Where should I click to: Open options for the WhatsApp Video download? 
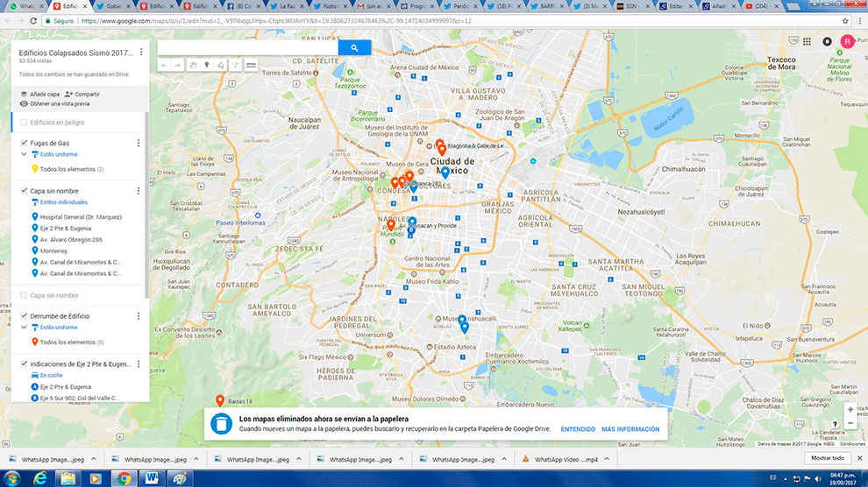(x=607, y=459)
